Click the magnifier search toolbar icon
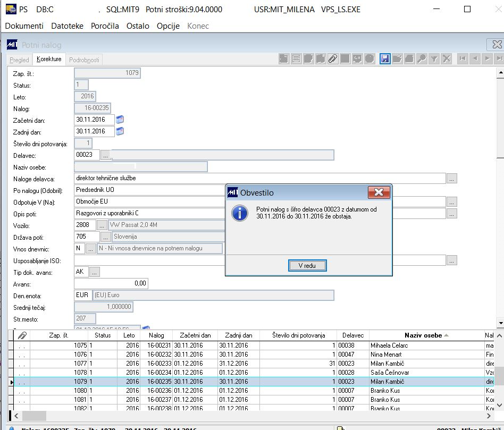 click(422, 59)
